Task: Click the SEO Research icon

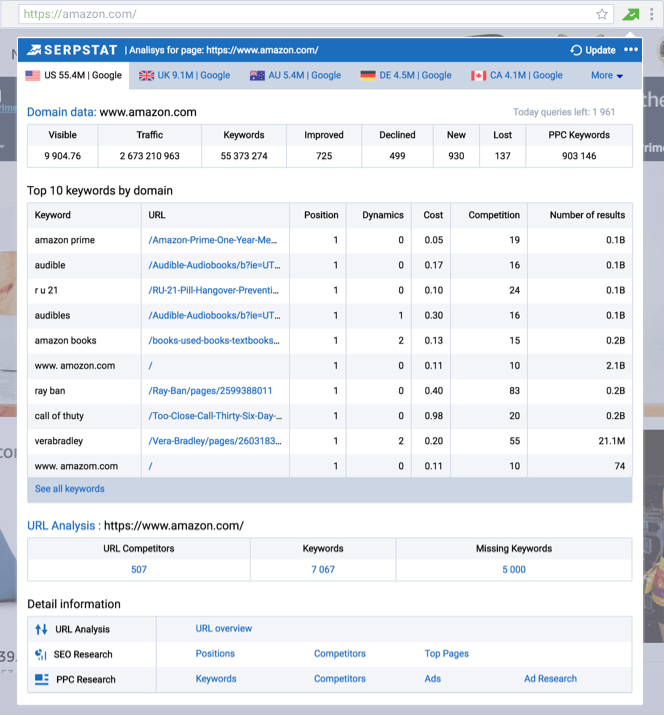Action: 41,654
